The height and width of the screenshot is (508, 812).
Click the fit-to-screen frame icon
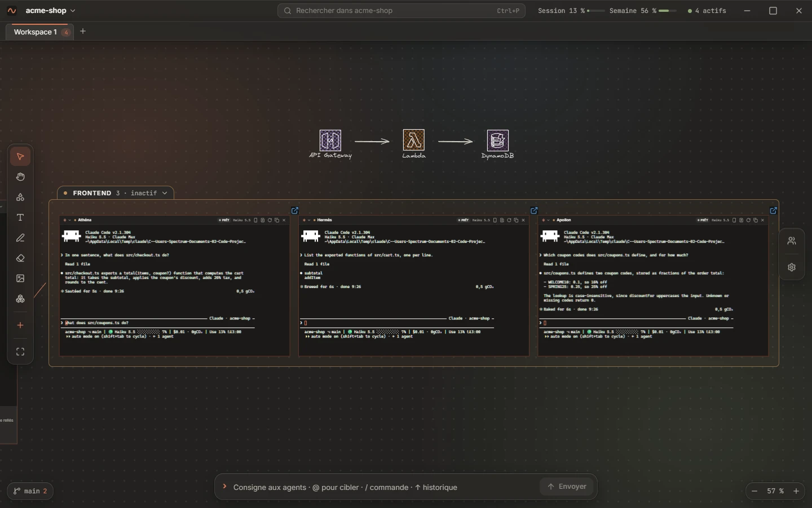[20, 352]
